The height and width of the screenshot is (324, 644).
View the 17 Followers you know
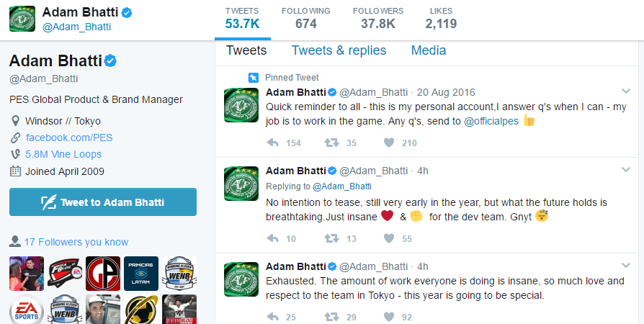(x=76, y=242)
